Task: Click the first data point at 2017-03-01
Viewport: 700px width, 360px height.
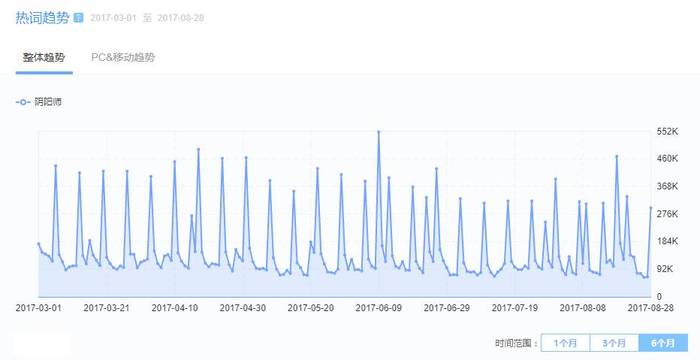Action: coord(38,244)
